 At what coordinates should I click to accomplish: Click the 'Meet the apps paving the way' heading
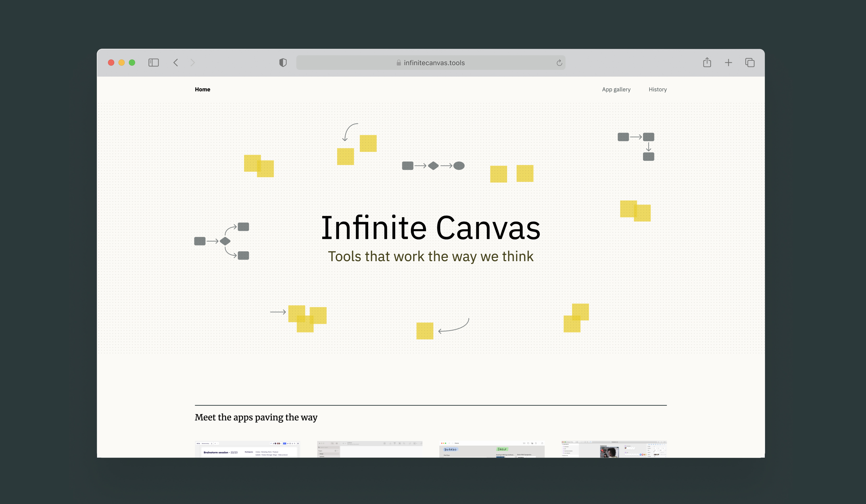point(256,417)
